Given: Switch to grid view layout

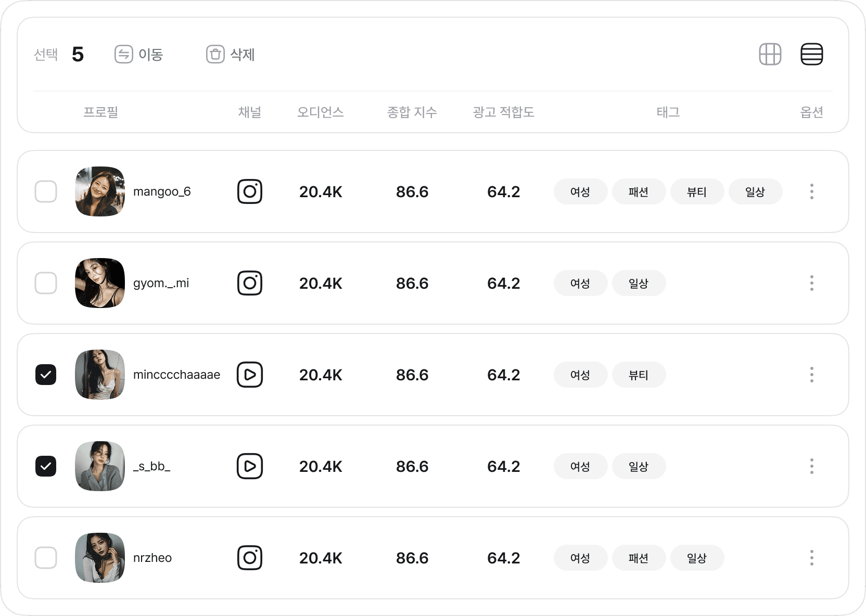Looking at the screenshot, I should click(770, 54).
